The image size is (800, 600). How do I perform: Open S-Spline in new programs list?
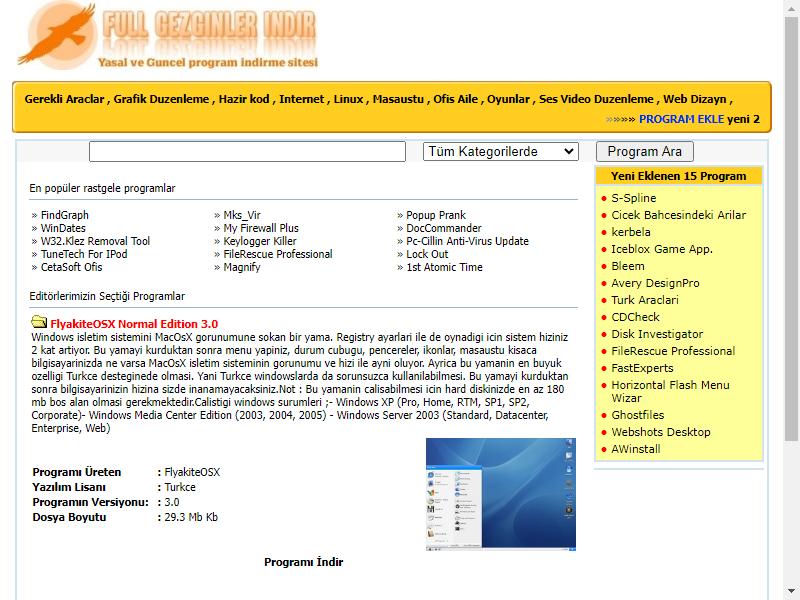(634, 198)
